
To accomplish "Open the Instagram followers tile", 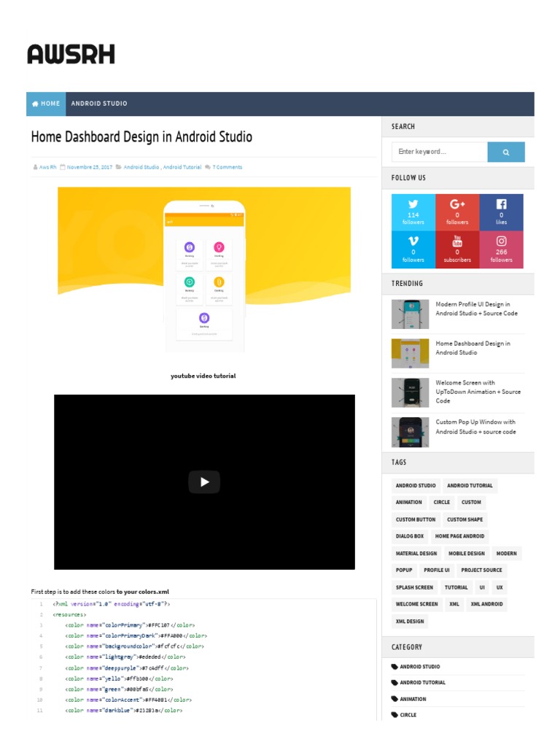I will pyautogui.click(x=502, y=249).
